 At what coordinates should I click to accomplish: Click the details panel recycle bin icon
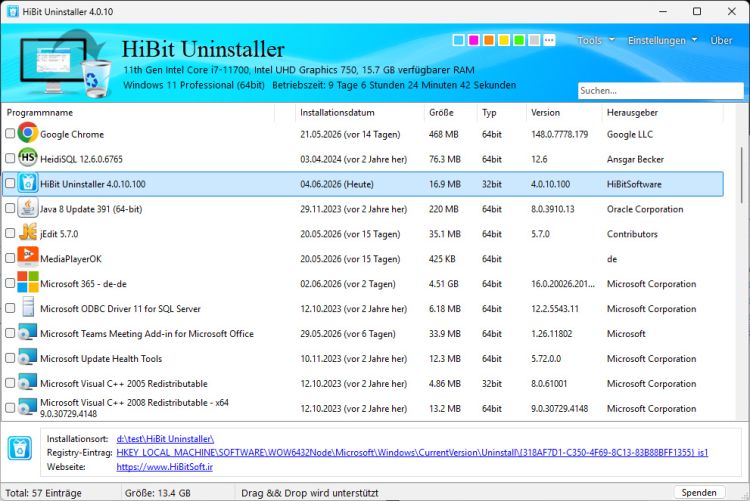(x=20, y=448)
